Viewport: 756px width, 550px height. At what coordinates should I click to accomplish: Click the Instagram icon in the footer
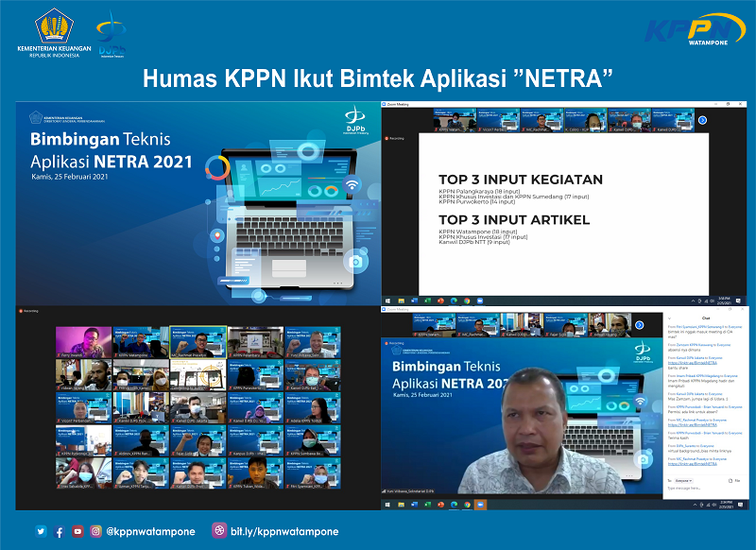96,531
